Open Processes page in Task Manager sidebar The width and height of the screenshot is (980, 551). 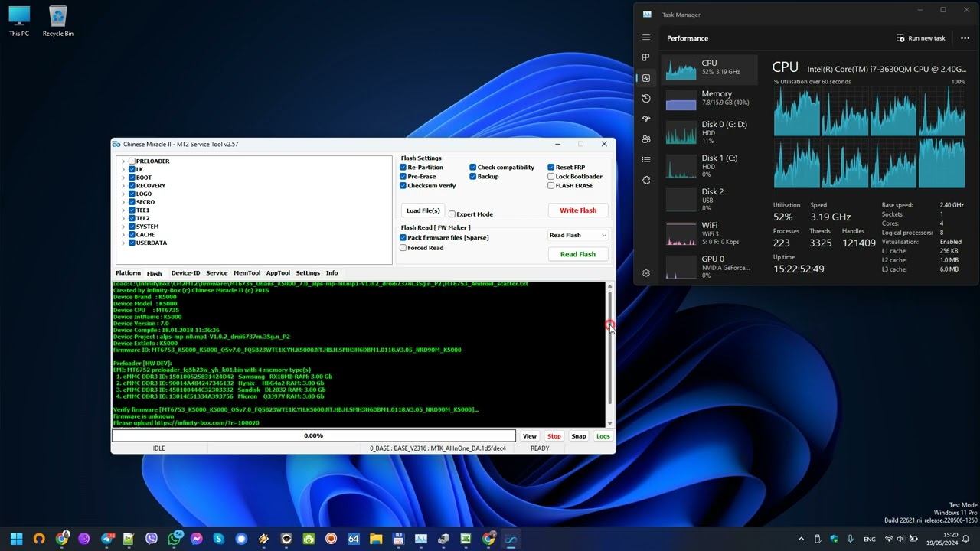tap(646, 57)
